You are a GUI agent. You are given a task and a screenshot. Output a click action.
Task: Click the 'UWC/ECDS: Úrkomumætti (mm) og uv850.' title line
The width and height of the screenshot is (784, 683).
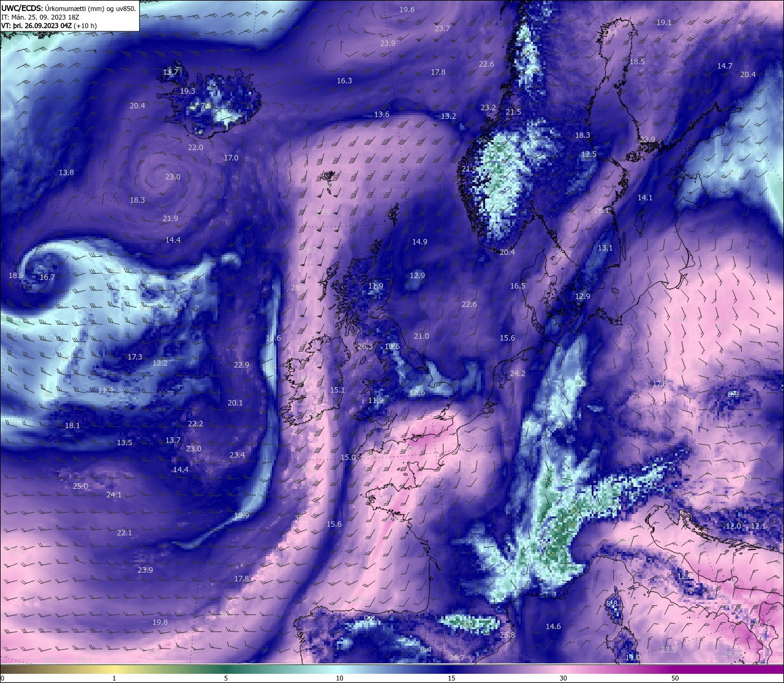69,9
